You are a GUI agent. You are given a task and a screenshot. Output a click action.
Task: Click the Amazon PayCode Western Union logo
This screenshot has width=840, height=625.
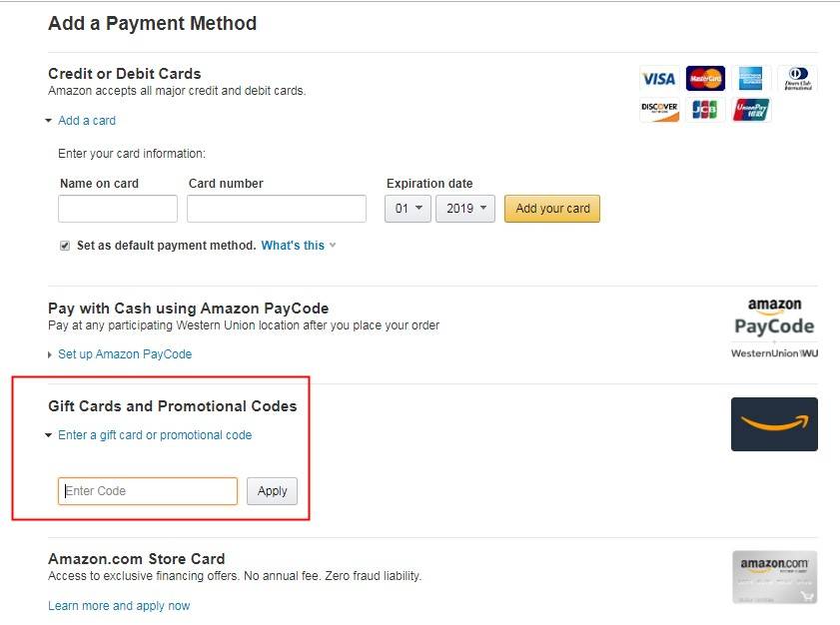(x=774, y=328)
